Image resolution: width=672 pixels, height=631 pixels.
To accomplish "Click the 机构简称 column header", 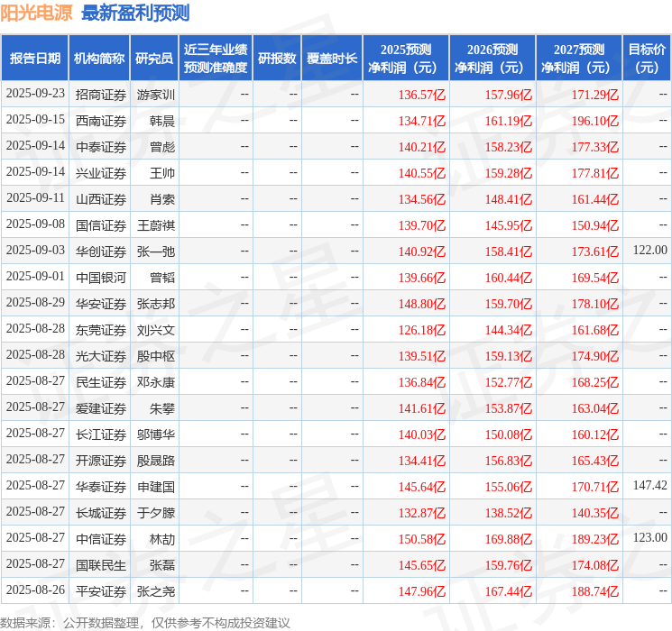I will click(99, 59).
